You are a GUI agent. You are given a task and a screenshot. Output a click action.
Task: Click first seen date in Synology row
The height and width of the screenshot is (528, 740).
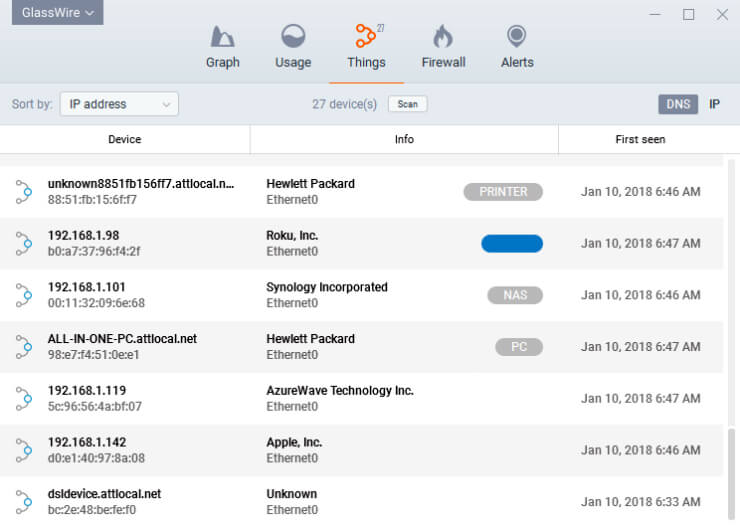[x=640, y=295]
